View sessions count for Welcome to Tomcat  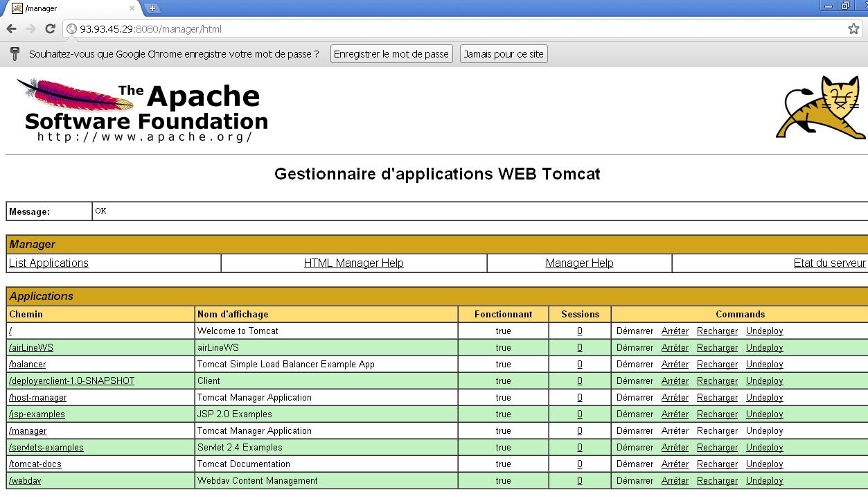tap(580, 331)
